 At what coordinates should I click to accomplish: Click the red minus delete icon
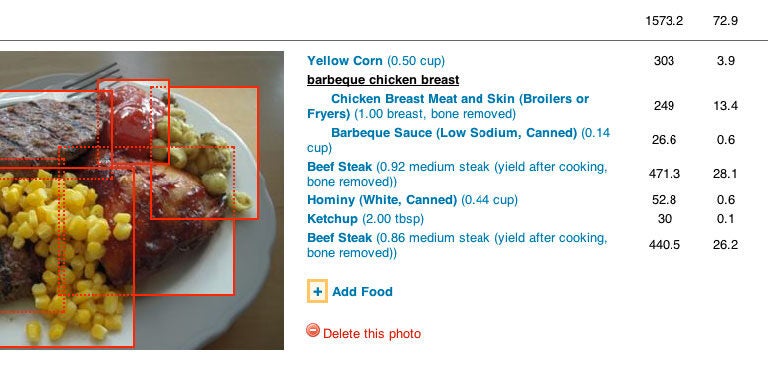pyautogui.click(x=313, y=330)
